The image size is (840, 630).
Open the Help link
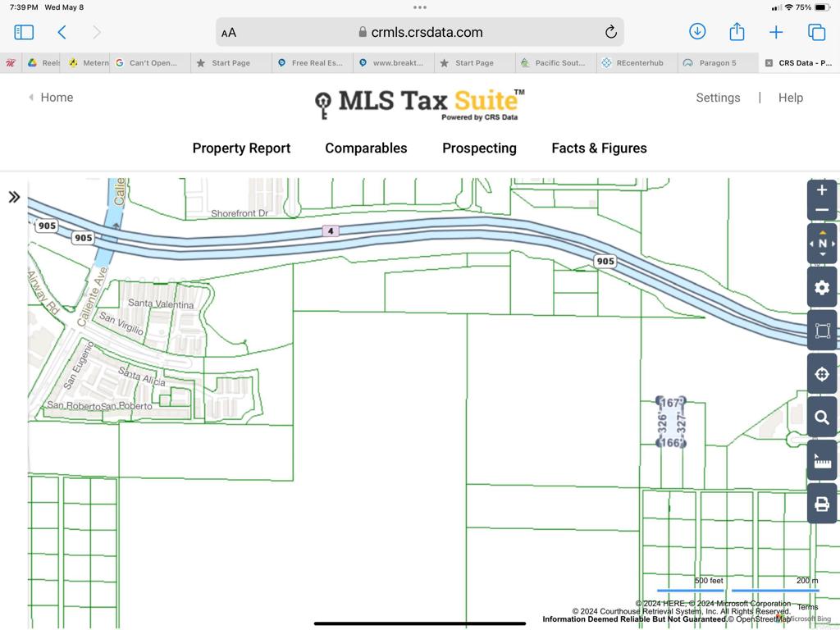(790, 98)
